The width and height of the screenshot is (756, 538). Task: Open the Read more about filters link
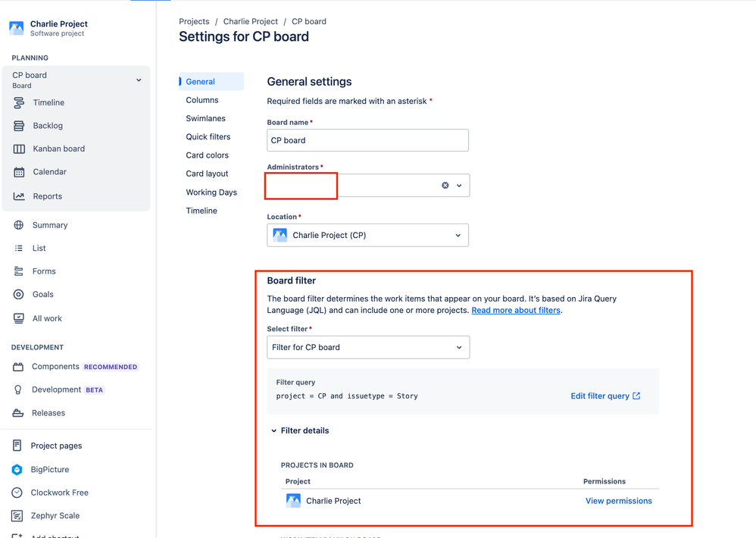pyautogui.click(x=516, y=311)
